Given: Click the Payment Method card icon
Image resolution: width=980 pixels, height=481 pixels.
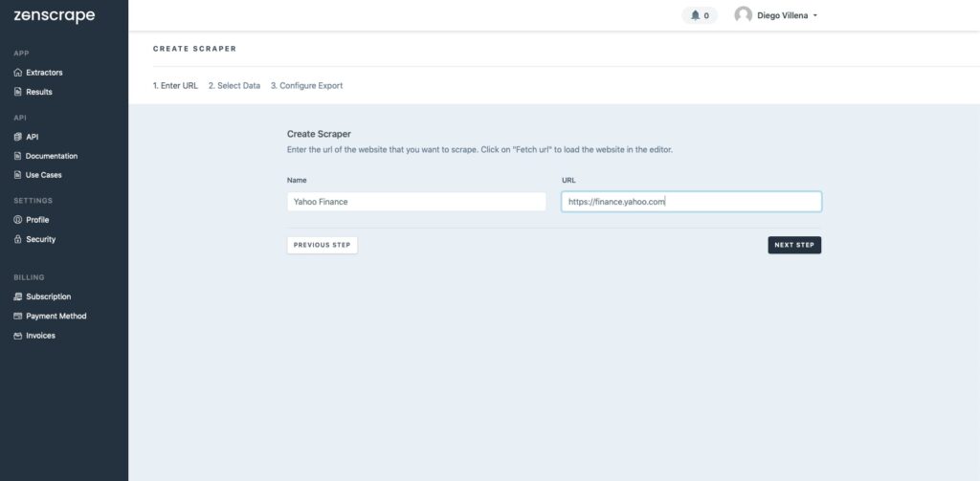Looking at the screenshot, I should (x=18, y=317).
